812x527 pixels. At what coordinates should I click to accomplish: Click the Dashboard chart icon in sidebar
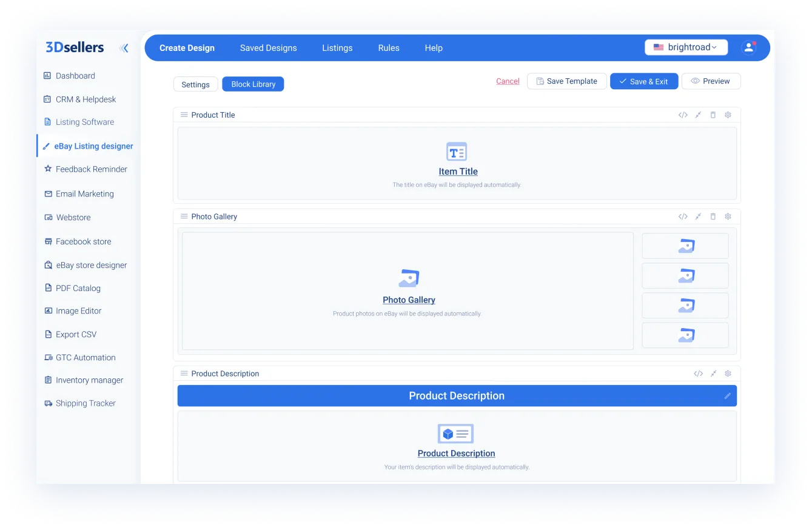click(x=47, y=76)
